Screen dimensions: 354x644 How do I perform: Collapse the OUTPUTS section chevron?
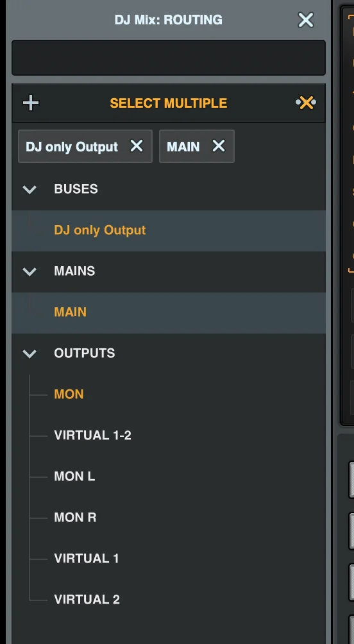point(29,353)
